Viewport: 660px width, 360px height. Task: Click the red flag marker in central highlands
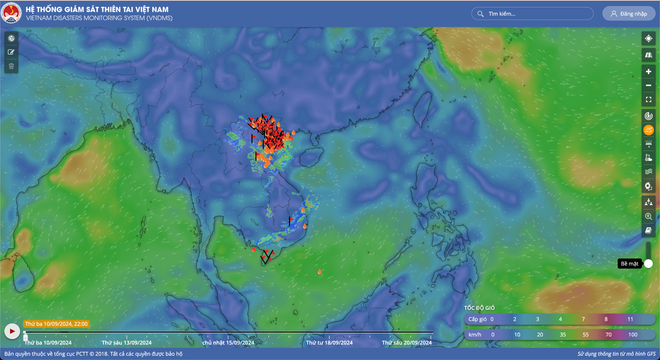[x=290, y=220]
